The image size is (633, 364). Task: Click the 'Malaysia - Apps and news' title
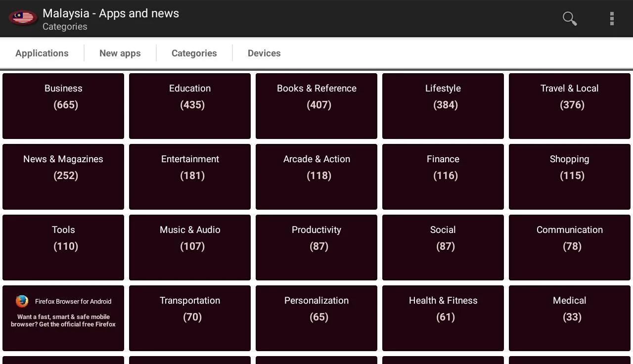pyautogui.click(x=111, y=13)
